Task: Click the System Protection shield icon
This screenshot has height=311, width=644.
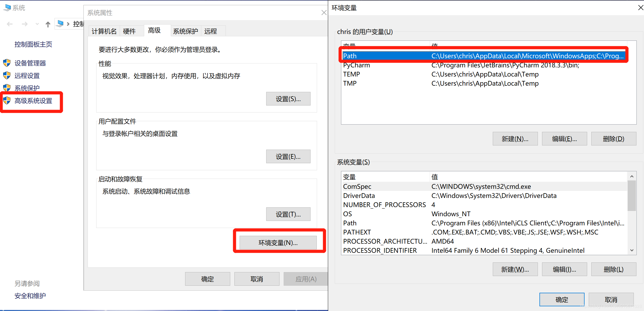Action: pos(7,88)
